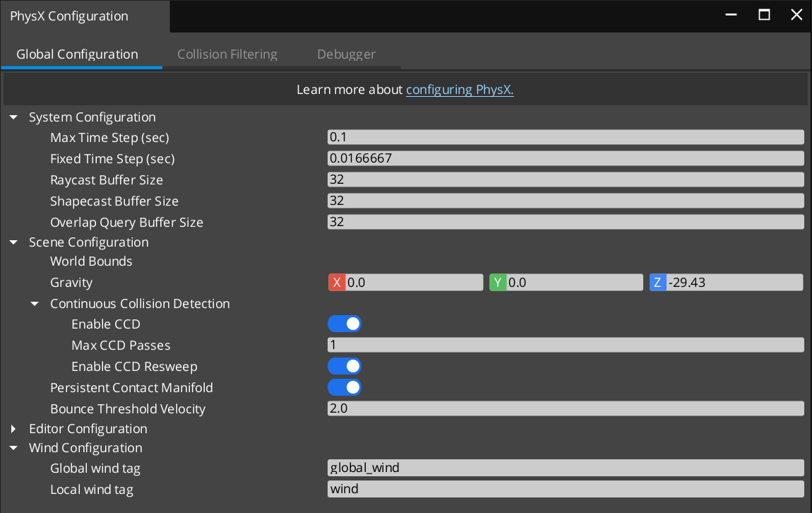812x513 pixels.
Task: Click the Max Time Step input field
Action: tap(565, 137)
